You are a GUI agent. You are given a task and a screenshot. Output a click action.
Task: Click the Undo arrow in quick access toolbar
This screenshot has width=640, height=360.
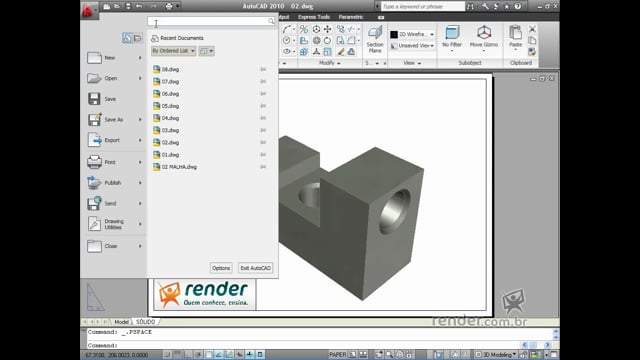pyautogui.click(x=139, y=7)
